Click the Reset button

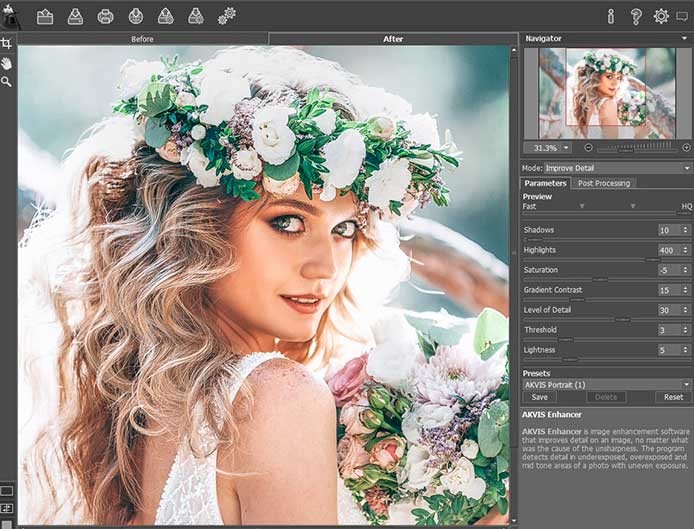(x=674, y=397)
